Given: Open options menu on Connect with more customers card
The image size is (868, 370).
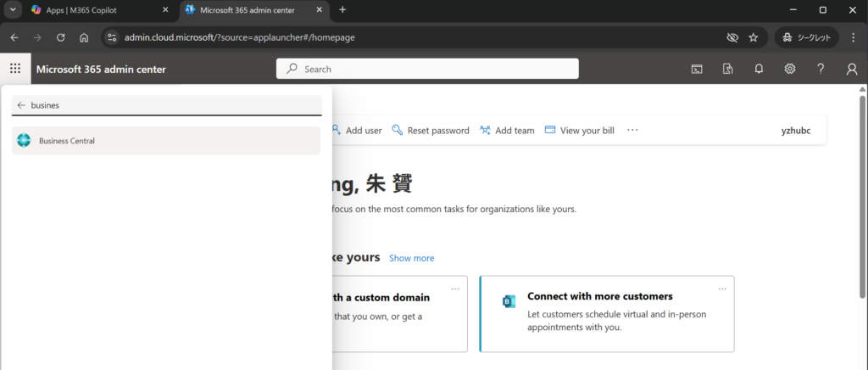Looking at the screenshot, I should 722,289.
